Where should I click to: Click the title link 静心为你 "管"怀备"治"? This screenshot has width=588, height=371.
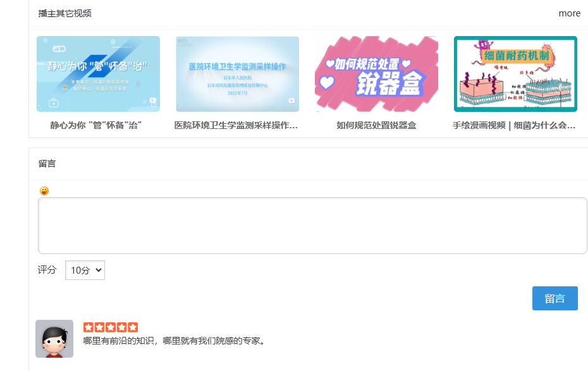pyautogui.click(x=96, y=125)
